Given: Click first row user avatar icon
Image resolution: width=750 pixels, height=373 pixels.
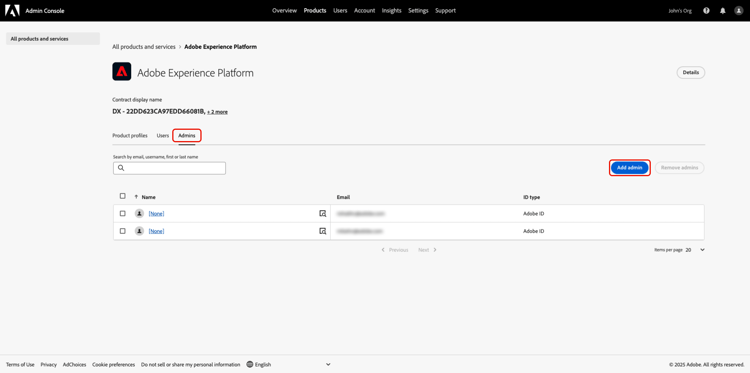Looking at the screenshot, I should (x=139, y=214).
